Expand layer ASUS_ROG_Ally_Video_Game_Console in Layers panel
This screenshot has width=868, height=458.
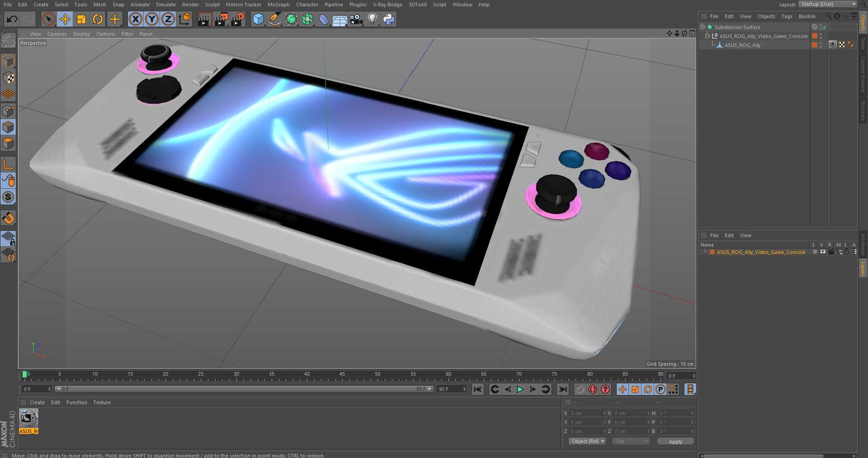[x=705, y=252]
